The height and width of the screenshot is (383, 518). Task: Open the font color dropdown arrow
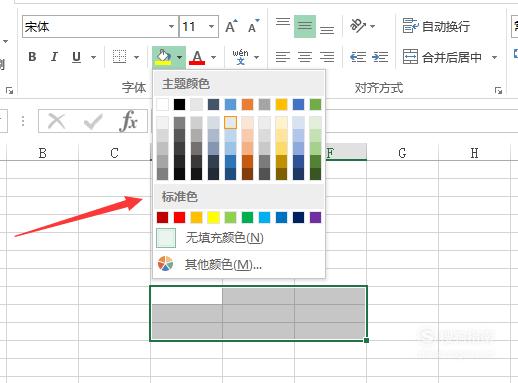click(x=214, y=57)
